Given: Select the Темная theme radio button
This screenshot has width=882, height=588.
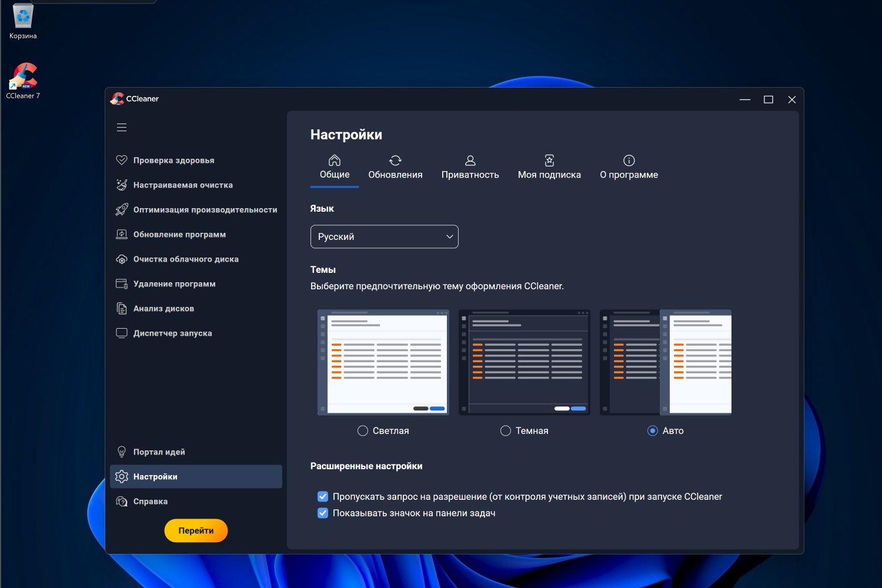Looking at the screenshot, I should (506, 430).
